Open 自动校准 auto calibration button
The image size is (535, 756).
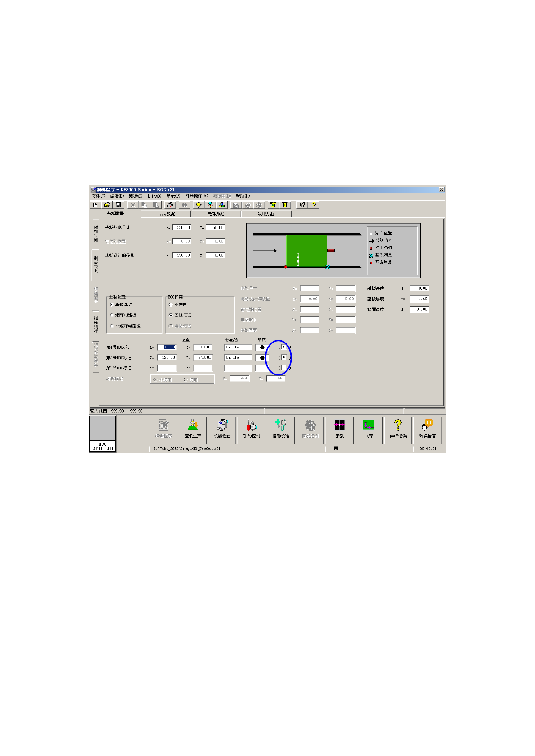click(281, 430)
